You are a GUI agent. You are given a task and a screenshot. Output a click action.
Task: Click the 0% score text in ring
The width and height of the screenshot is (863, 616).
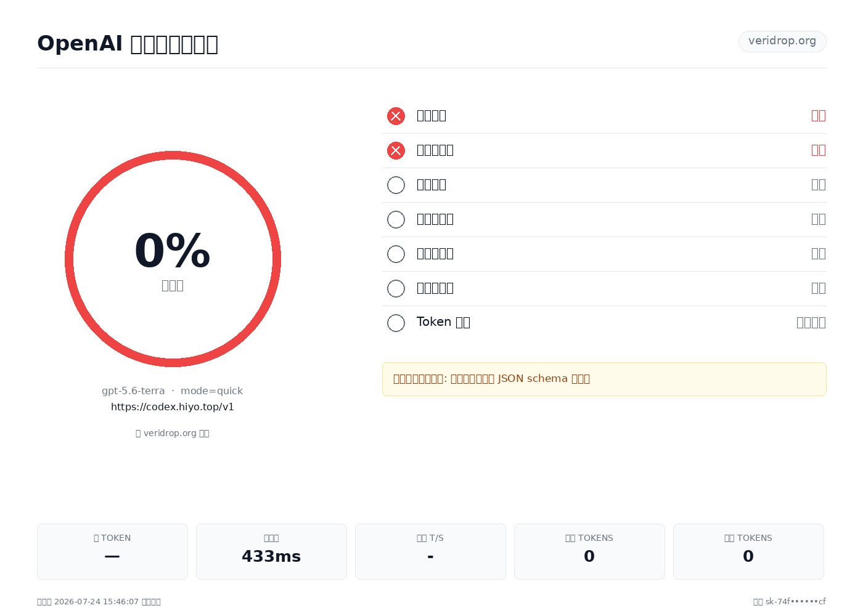173,251
